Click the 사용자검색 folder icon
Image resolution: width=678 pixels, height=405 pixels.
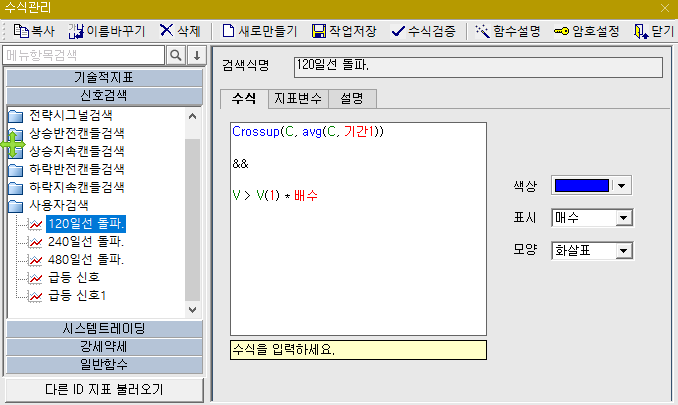tap(16, 206)
